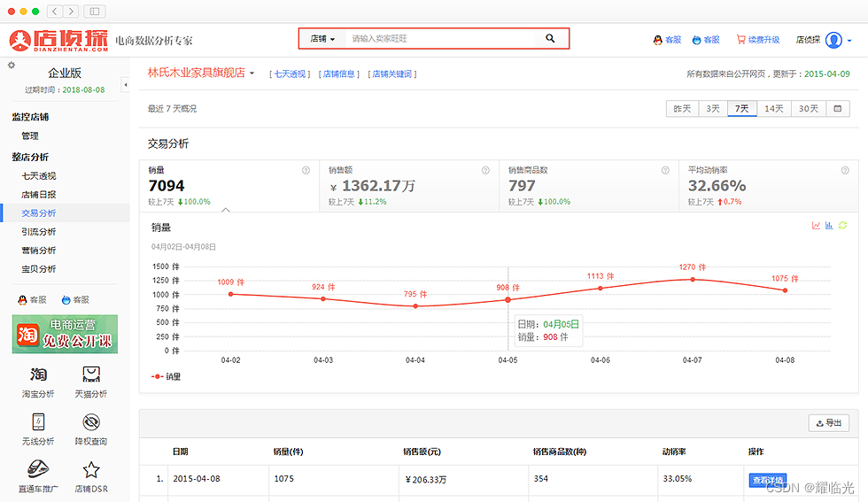Click the help icon on 销量 card

(306, 171)
